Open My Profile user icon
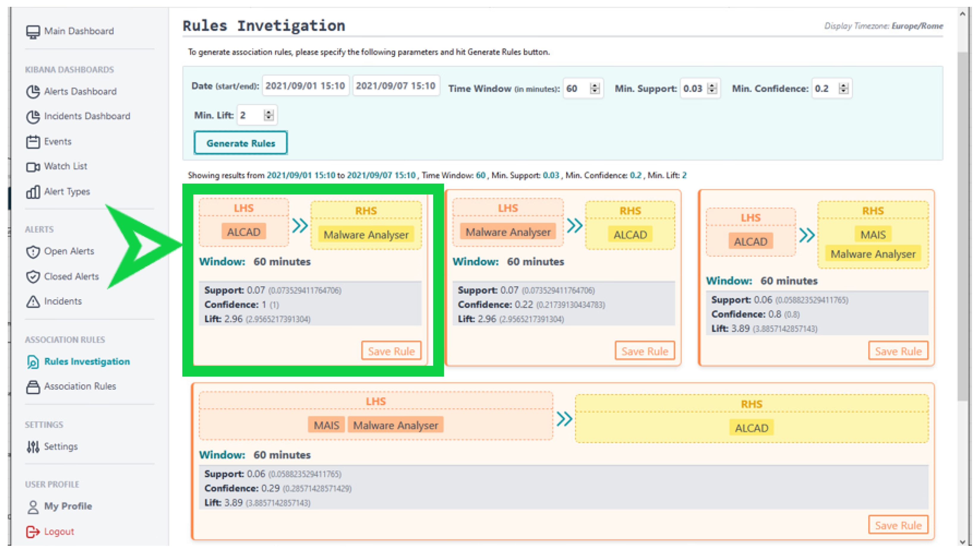The height and width of the screenshot is (555, 980). coord(33,507)
